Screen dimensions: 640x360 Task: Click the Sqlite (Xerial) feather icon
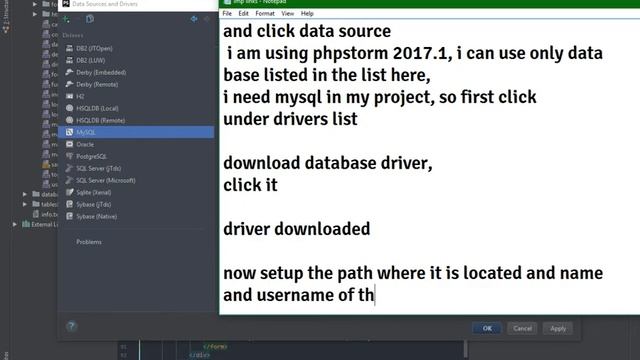click(x=69, y=192)
